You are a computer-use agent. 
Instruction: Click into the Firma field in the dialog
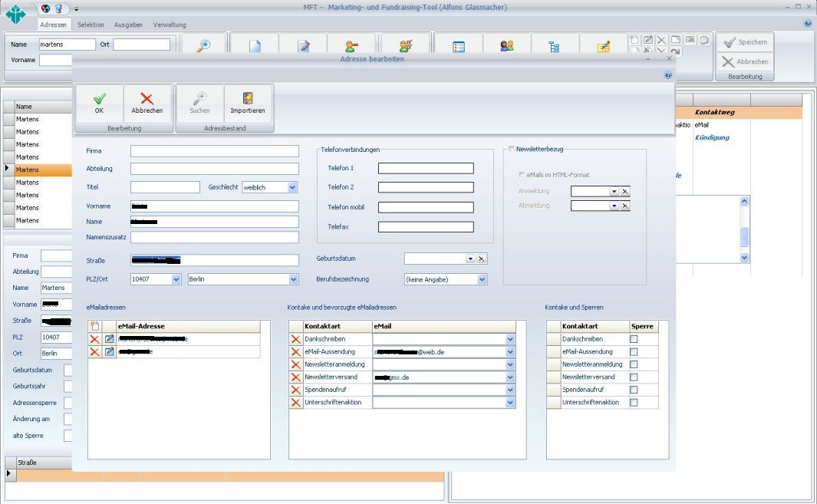(x=215, y=151)
